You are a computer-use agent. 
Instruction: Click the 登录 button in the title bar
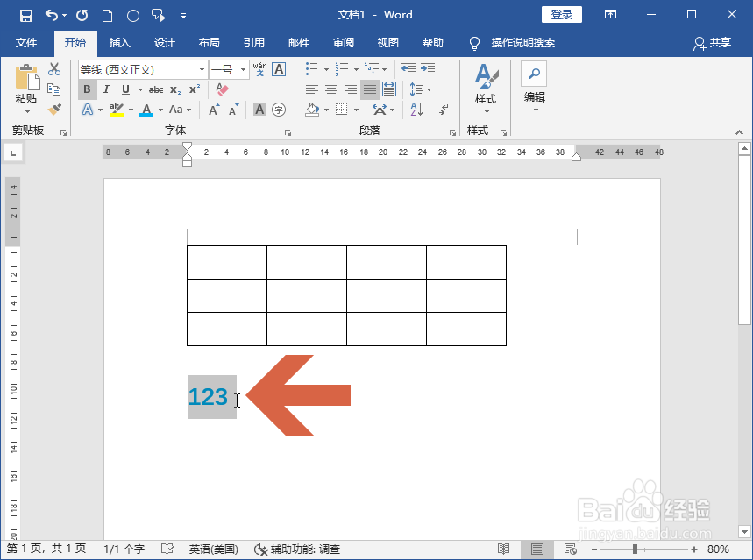pyautogui.click(x=561, y=14)
